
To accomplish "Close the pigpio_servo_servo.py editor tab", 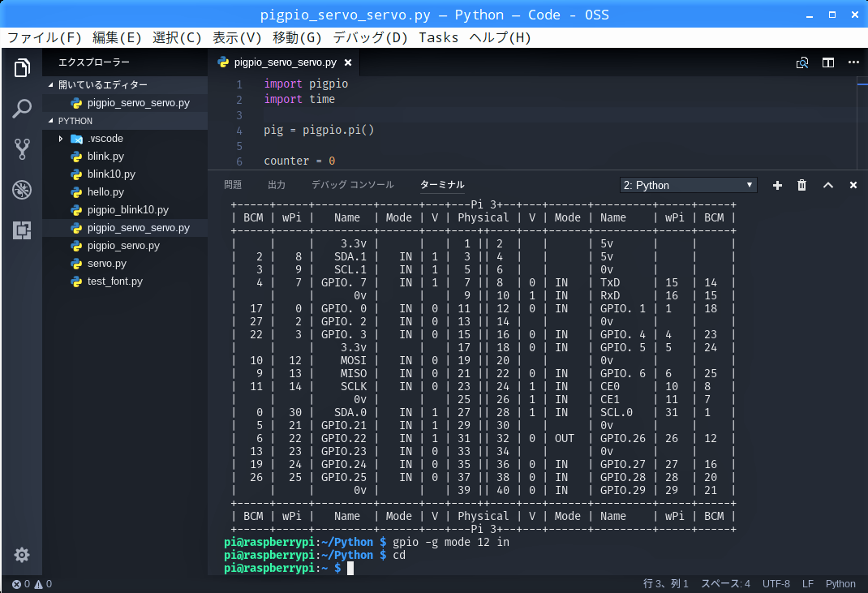I will coord(348,62).
